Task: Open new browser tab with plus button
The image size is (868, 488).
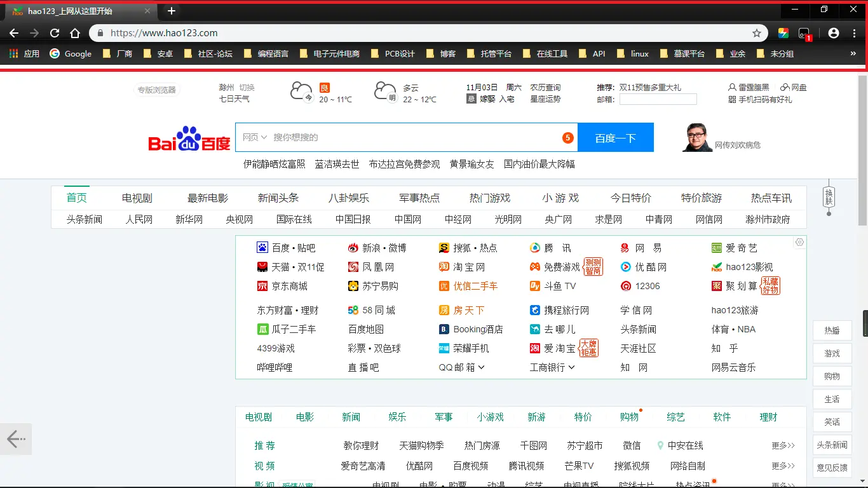Action: (172, 11)
